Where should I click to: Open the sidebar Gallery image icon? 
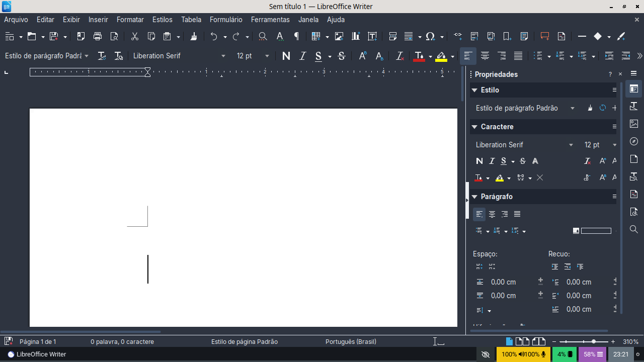pos(634,124)
